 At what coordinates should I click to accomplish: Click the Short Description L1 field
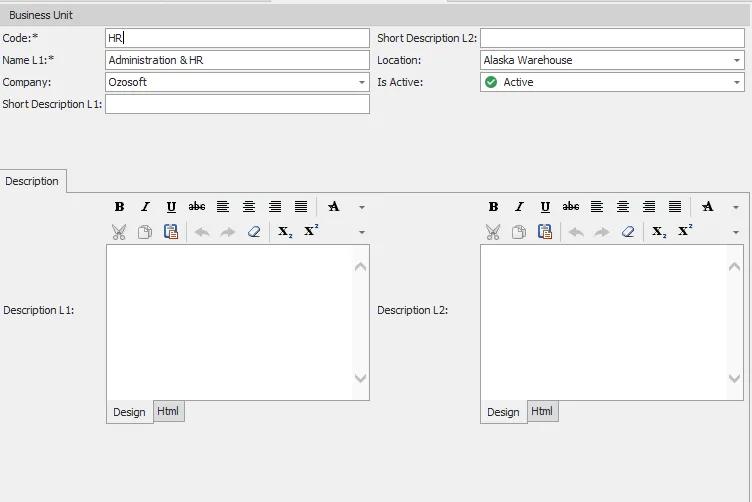coord(237,104)
